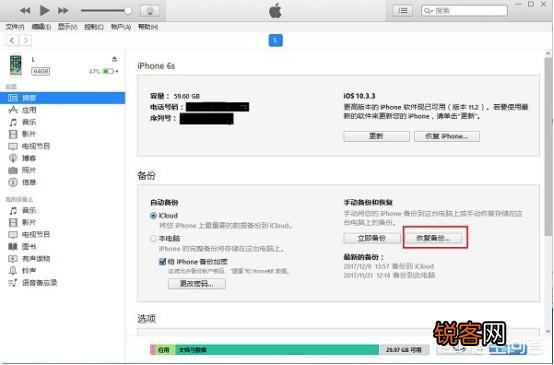Click the green battery indicator at 47%
Image resolution: width=554 pixels, height=365 pixels.
point(108,71)
